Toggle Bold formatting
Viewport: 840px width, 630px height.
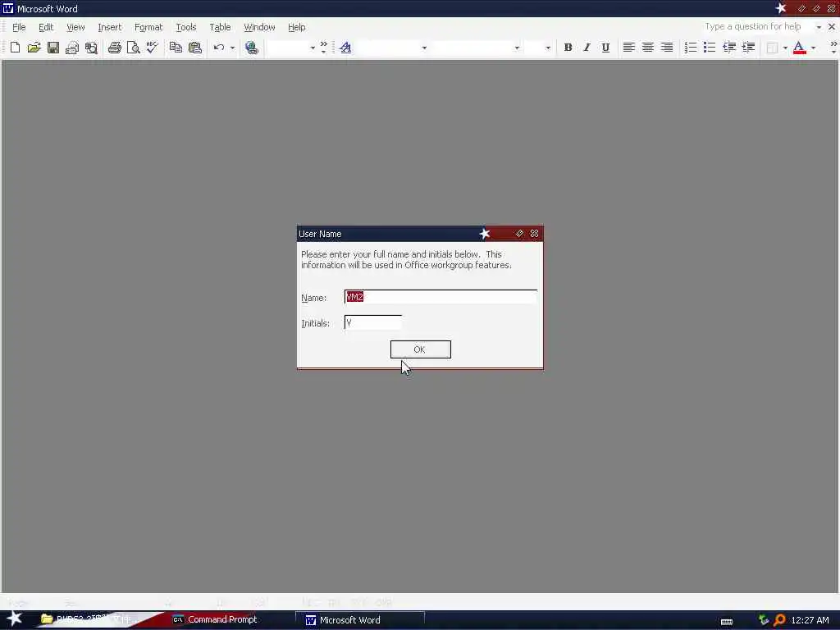tap(568, 48)
